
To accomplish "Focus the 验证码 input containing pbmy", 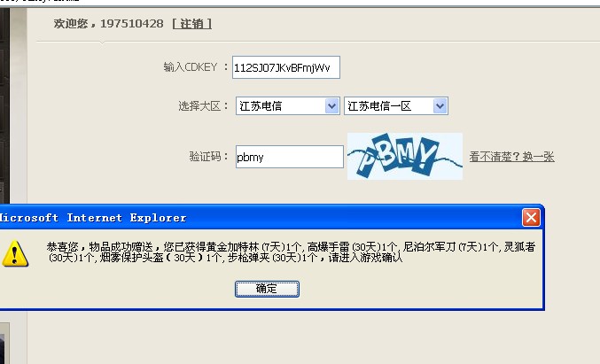I will [289, 157].
